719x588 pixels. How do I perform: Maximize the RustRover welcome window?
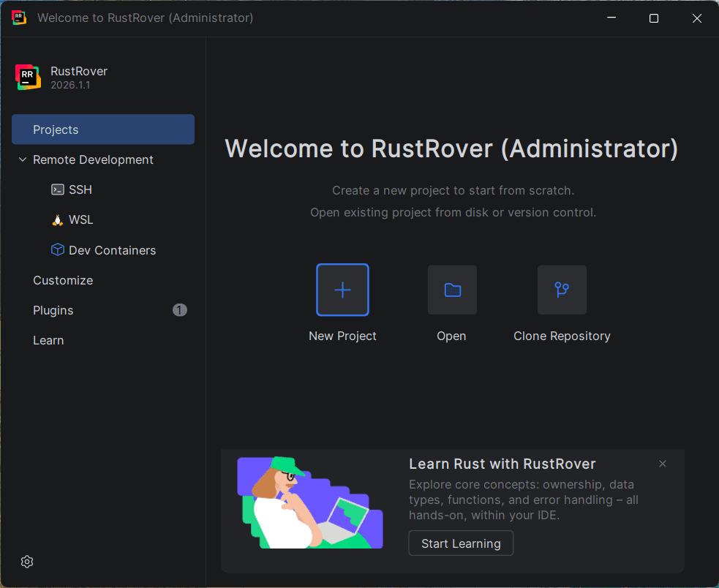pyautogui.click(x=654, y=18)
